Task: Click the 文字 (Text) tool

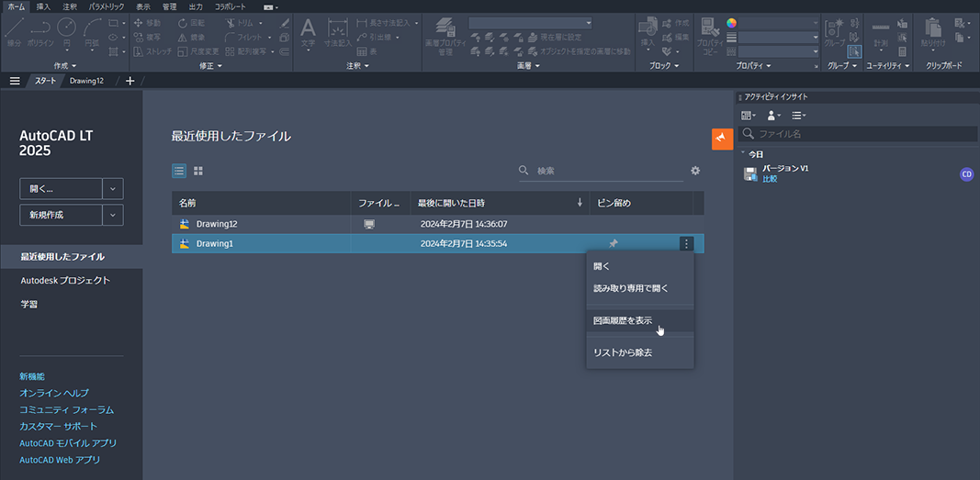Action: pyautogui.click(x=308, y=32)
